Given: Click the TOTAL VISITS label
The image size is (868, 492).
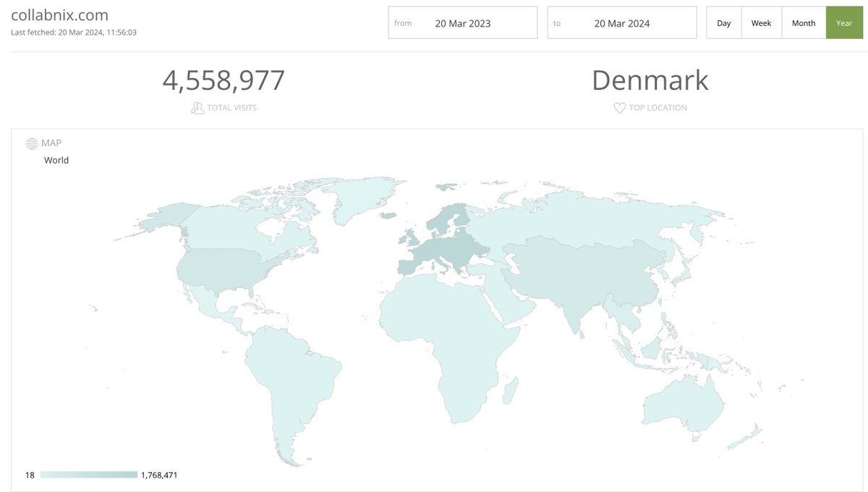Looking at the screenshot, I should coord(232,108).
